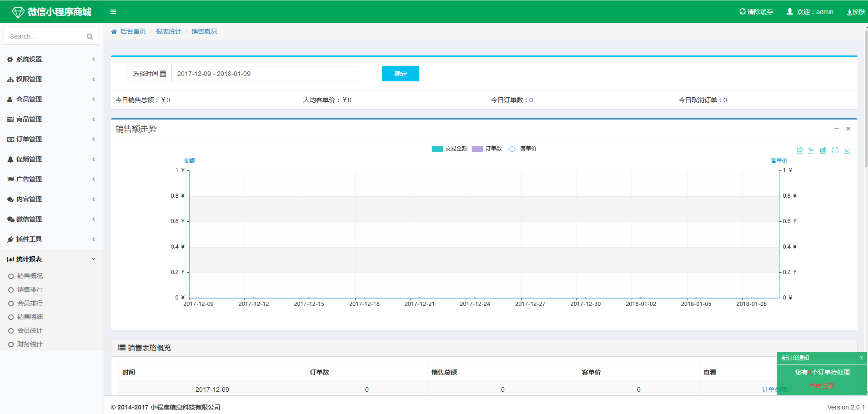
Task: Click the date range field 2017-12-09 - 2018-01-09
Action: (x=265, y=74)
